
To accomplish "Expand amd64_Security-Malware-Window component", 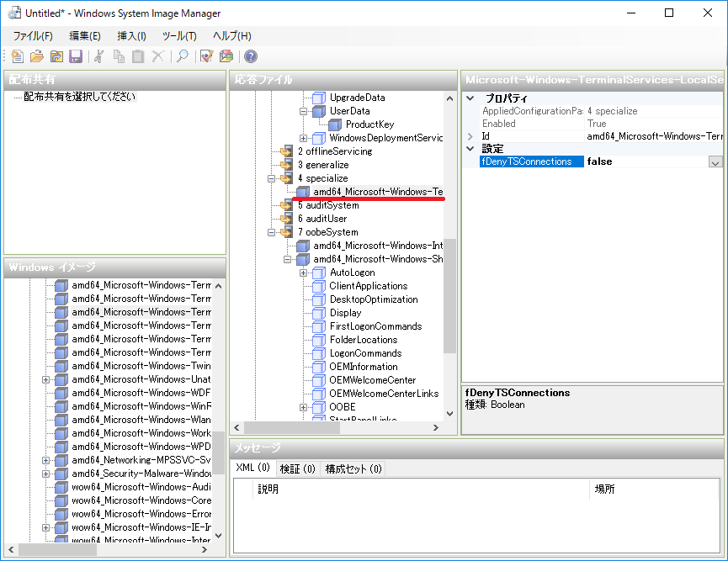I will point(45,474).
